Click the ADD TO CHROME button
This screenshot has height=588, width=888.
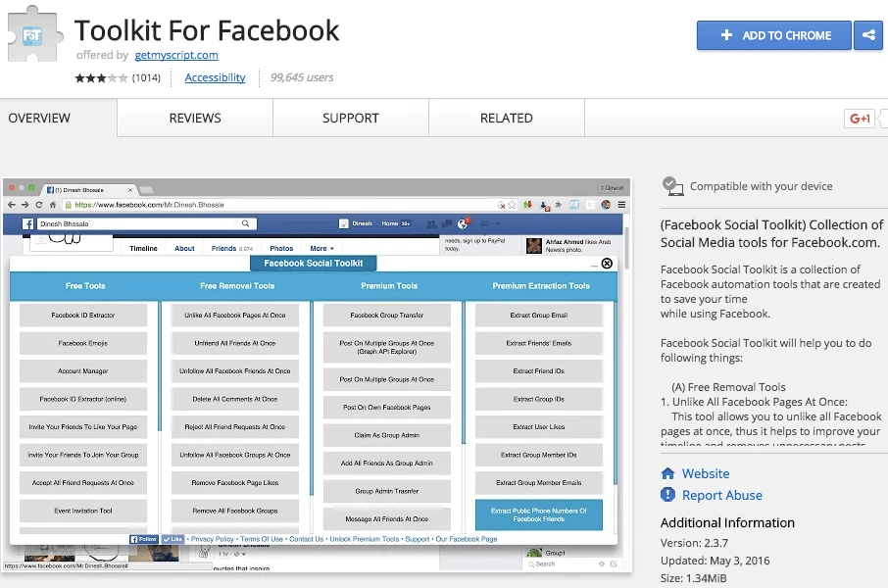pyautogui.click(x=774, y=35)
